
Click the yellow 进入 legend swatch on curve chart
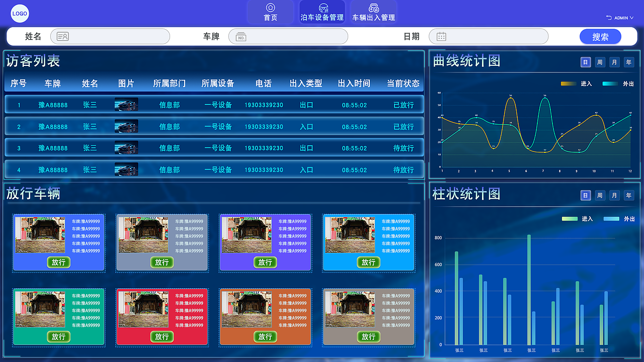(570, 84)
